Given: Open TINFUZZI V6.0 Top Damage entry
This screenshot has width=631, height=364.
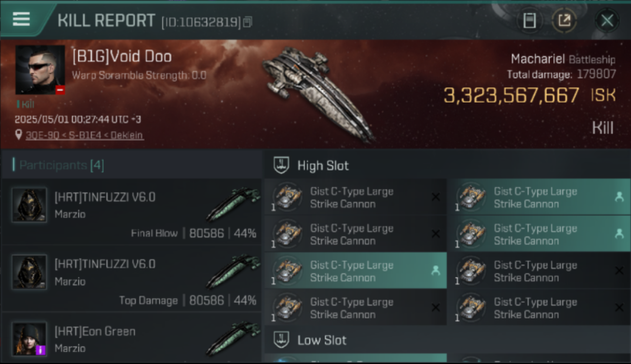Looking at the screenshot, I should pyautogui.click(x=132, y=279).
